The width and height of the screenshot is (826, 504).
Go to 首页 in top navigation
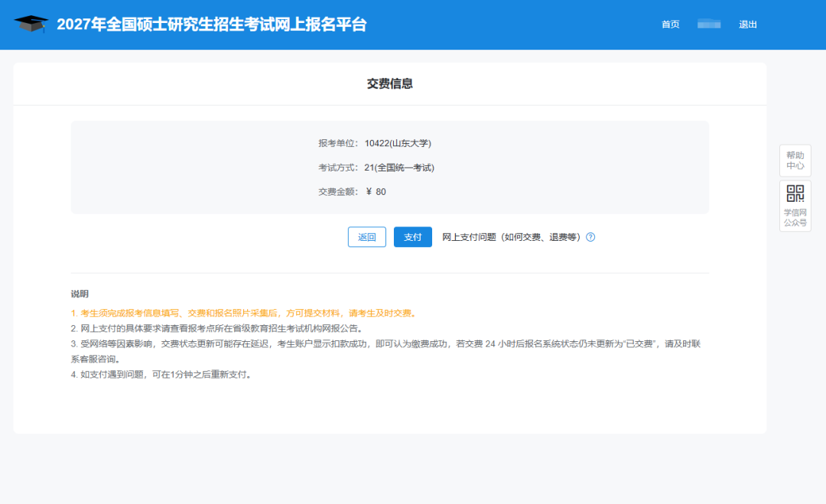click(670, 24)
